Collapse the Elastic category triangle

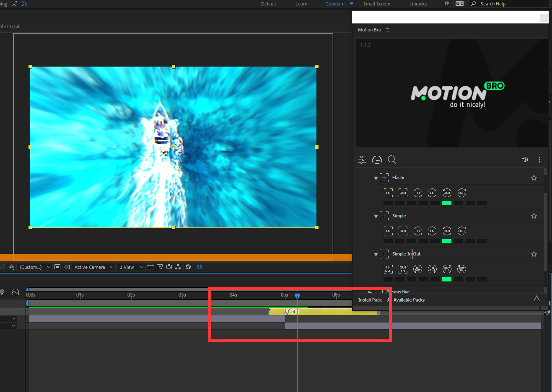coord(376,178)
